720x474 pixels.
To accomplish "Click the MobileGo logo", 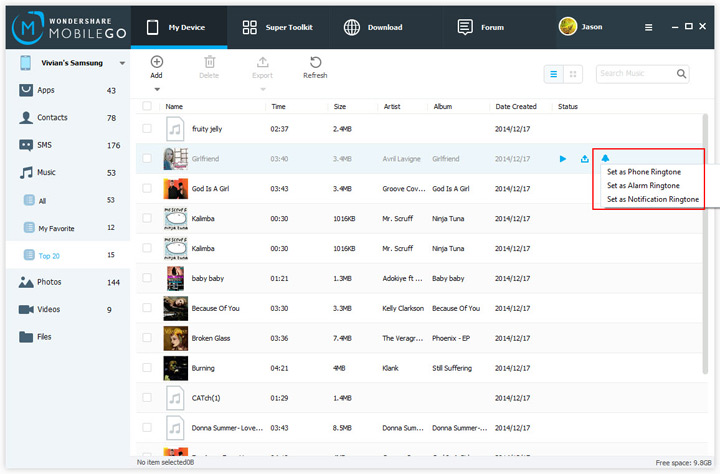I will 69,28.
